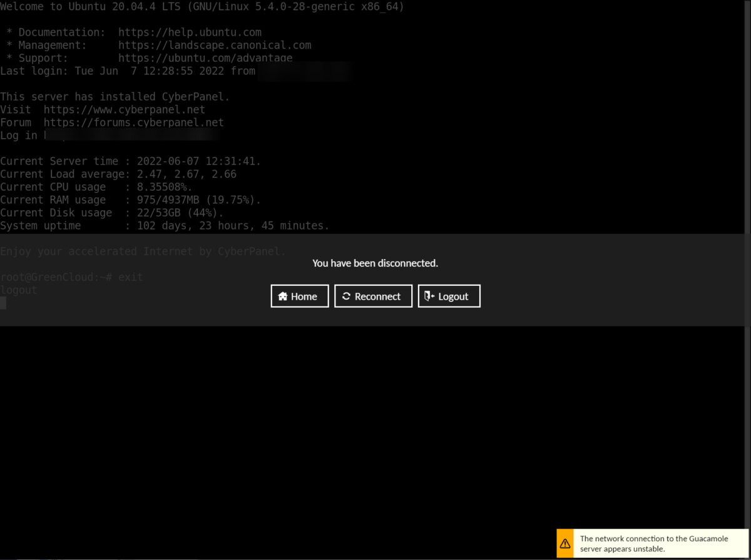Image resolution: width=751 pixels, height=560 pixels.
Task: Click the 'You have been disconnected' message
Action: [375, 263]
